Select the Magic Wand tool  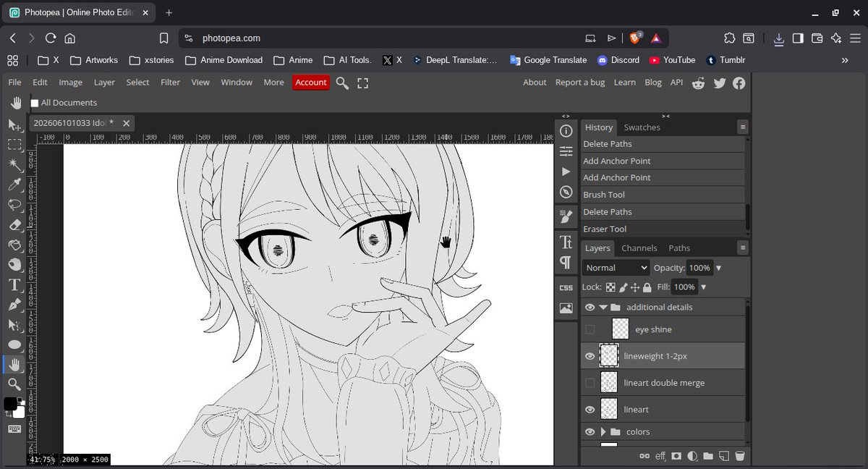pyautogui.click(x=14, y=165)
